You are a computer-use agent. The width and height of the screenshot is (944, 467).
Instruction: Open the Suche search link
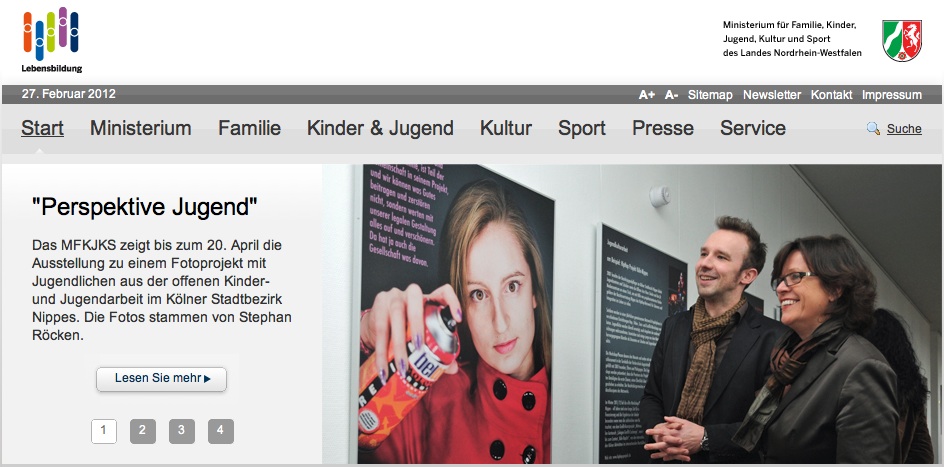click(x=904, y=129)
